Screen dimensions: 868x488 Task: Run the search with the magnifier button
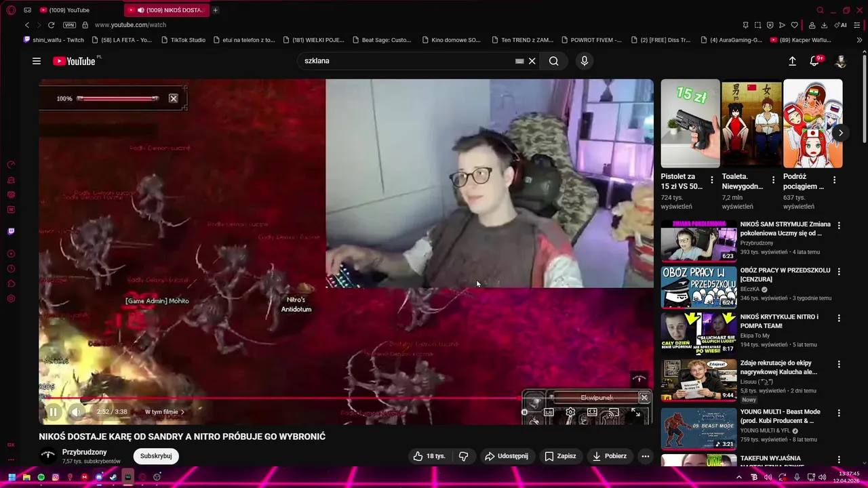[554, 61]
